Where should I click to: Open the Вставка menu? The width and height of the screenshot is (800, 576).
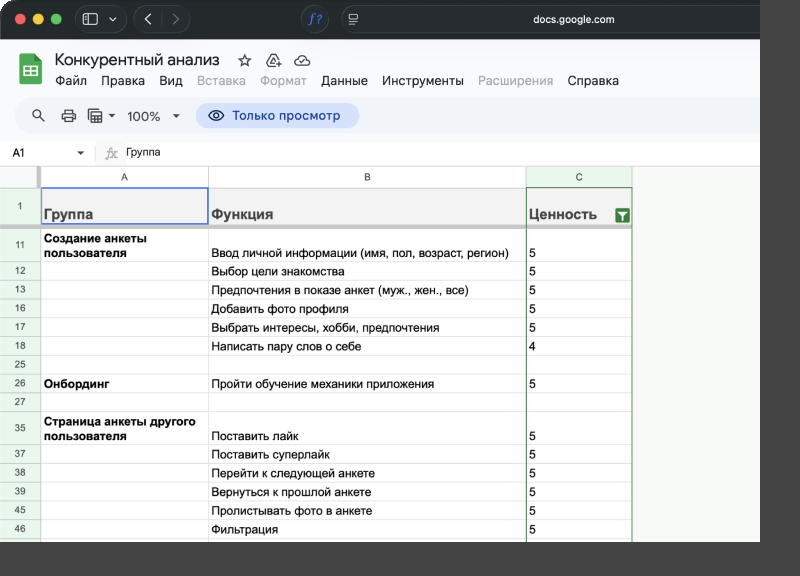(x=221, y=81)
